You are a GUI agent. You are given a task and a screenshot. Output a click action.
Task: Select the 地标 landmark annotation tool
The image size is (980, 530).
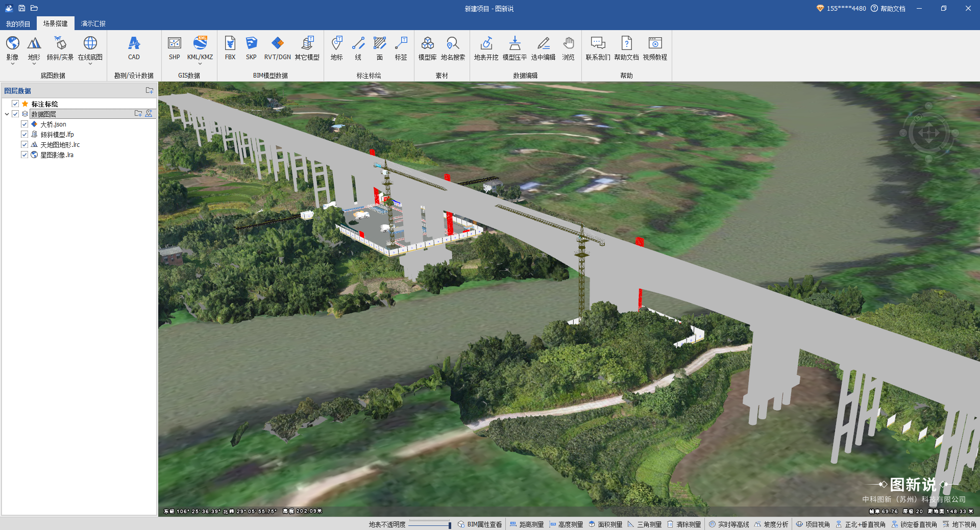click(x=336, y=48)
